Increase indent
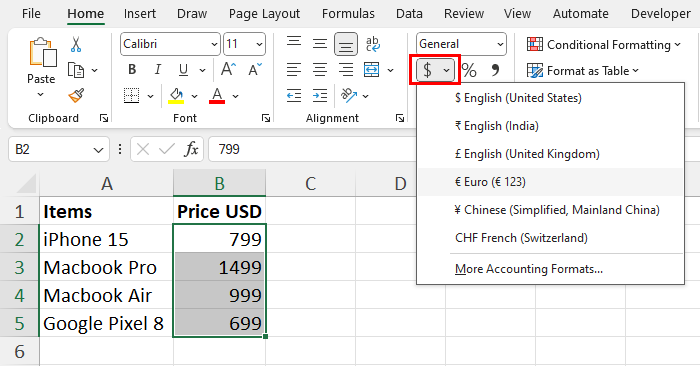This screenshot has height=366, width=700. (320, 96)
